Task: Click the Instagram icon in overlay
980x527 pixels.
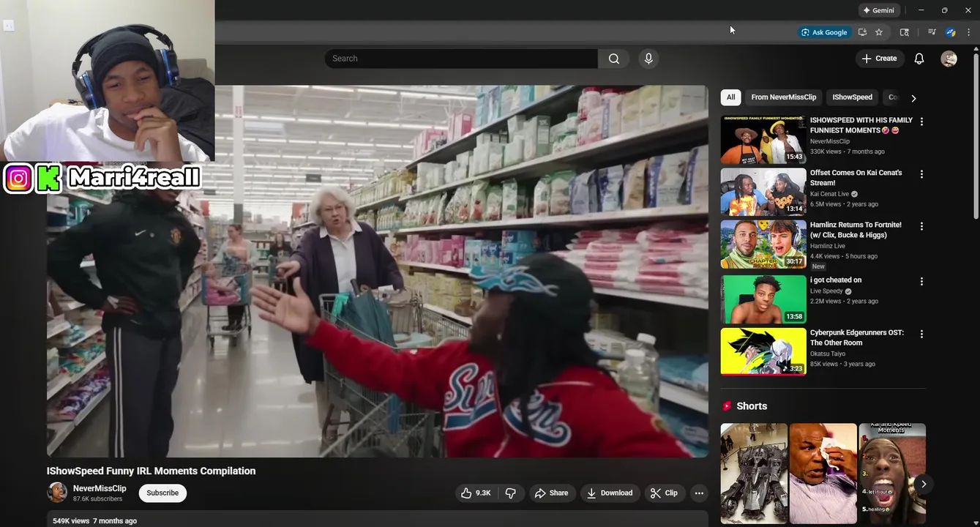Action: coord(18,179)
